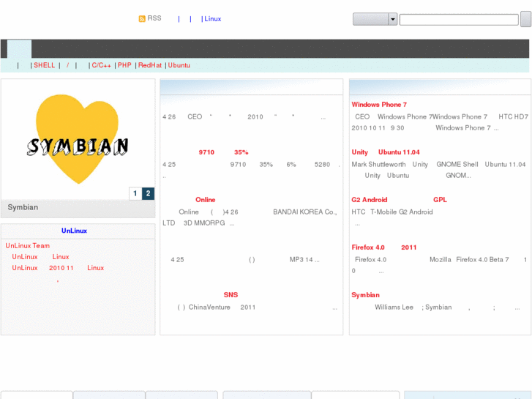Screen dimensions: 532x399
Task: Open the UnLinux panel heading link
Action: 74,231
